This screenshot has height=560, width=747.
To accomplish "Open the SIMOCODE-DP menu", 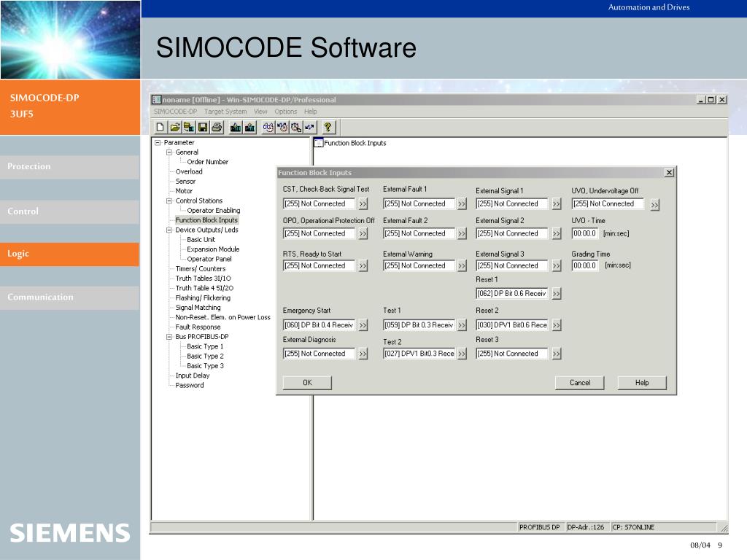I will click(x=175, y=112).
